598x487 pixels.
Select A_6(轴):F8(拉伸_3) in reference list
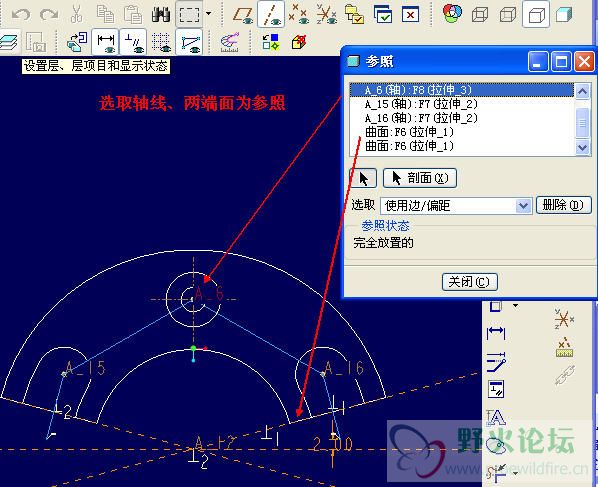(461, 90)
